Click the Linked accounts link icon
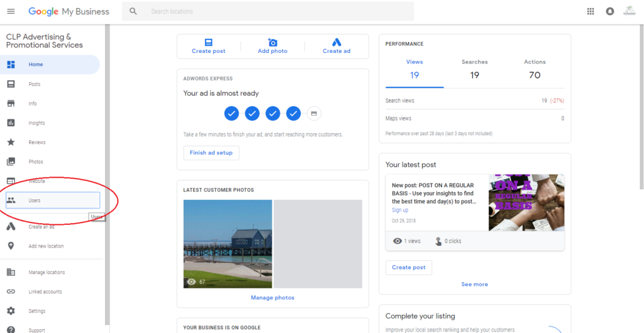 click(11, 292)
